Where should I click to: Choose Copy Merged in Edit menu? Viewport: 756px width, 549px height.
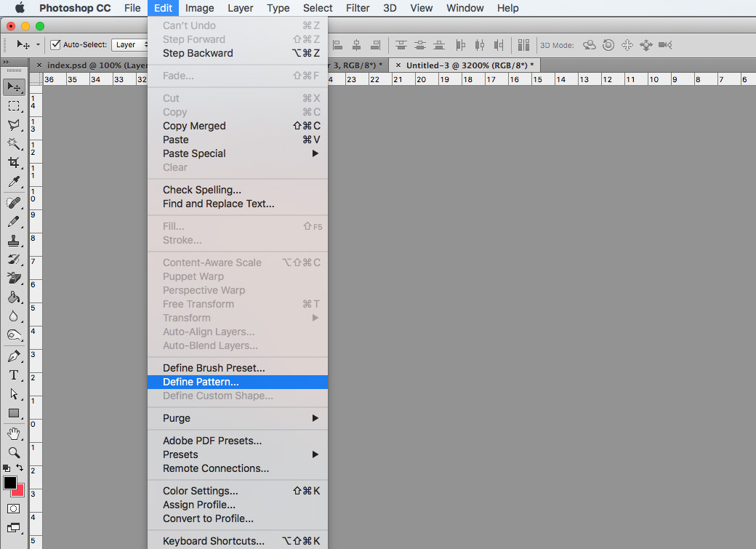(x=238, y=126)
